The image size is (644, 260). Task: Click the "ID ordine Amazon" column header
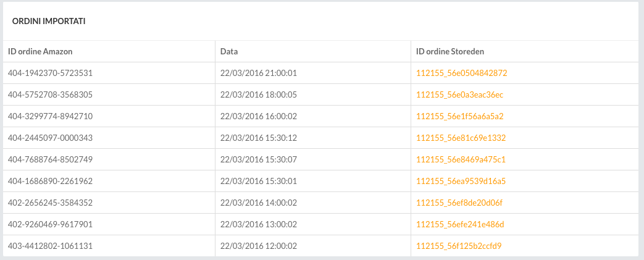(40, 51)
